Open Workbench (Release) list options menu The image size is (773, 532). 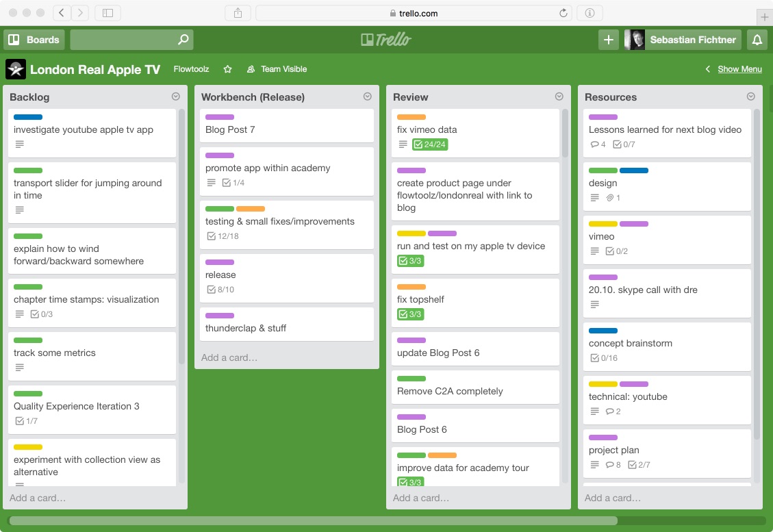click(x=367, y=97)
